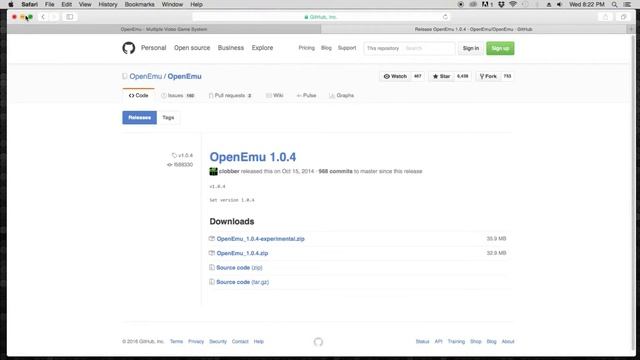The width and height of the screenshot is (640, 360).
Task: Click the green Sign up button
Action: tap(500, 48)
